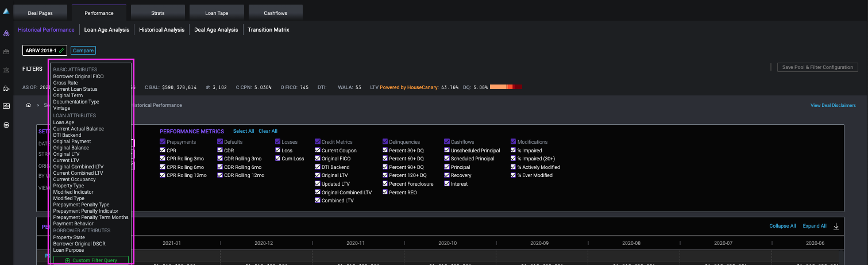The width and height of the screenshot is (868, 265).
Task: Choose Original LTV filter option
Action: click(x=66, y=154)
